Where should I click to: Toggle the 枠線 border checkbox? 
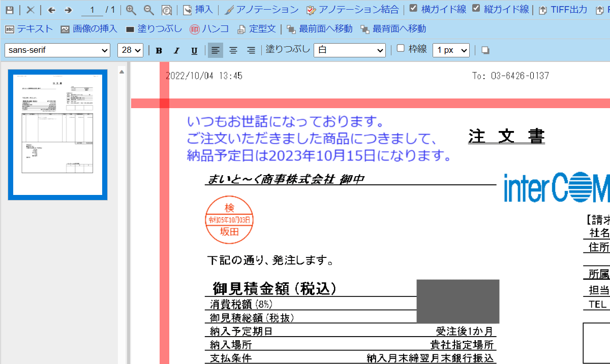click(x=401, y=48)
